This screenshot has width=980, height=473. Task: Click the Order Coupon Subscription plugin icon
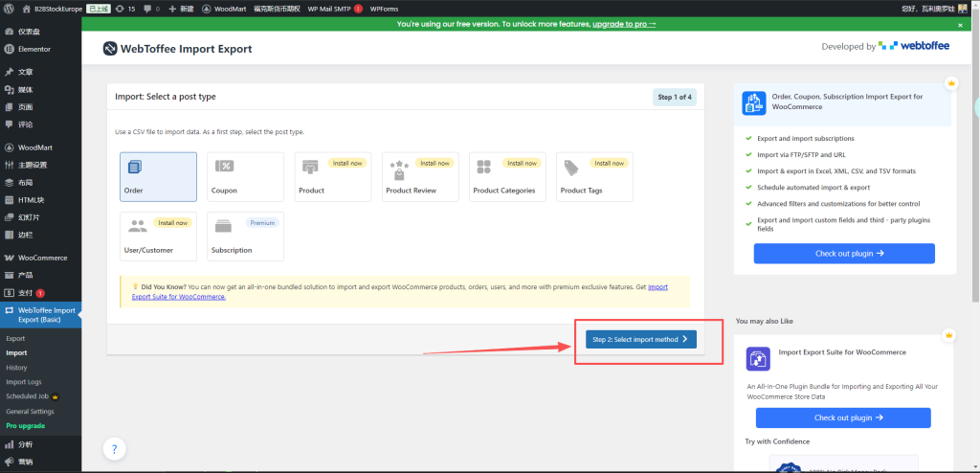[754, 103]
